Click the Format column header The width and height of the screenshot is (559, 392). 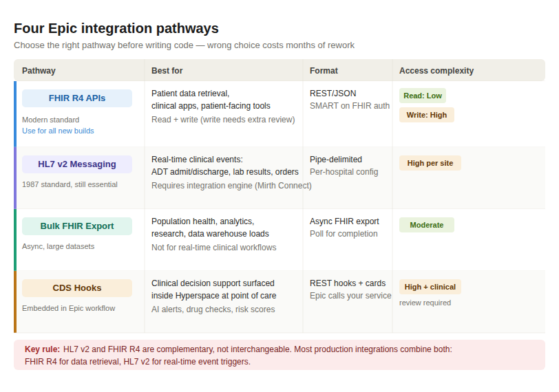[x=324, y=71]
